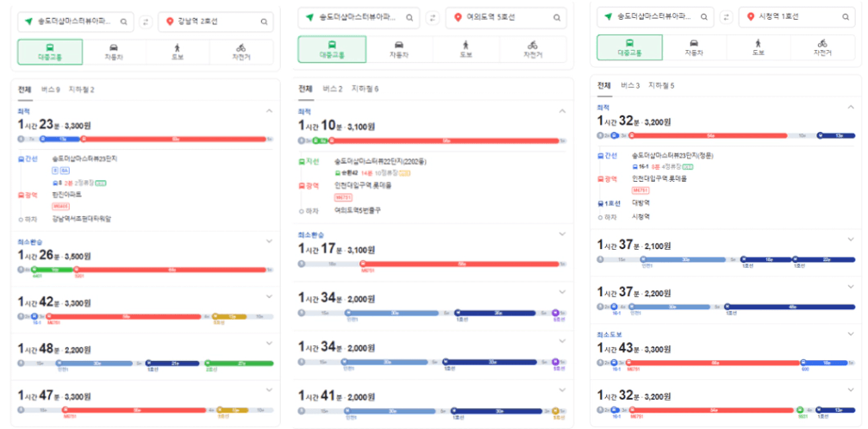This screenshot has height=429, width=868.
Task: Click the dark blue segment of the 1시간 48분 bar
Action: click(x=172, y=364)
